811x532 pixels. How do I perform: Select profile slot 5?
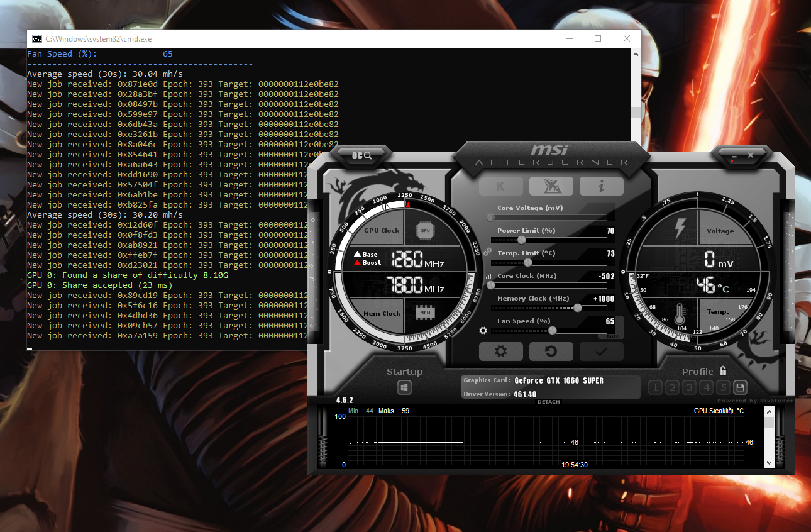tap(724, 388)
